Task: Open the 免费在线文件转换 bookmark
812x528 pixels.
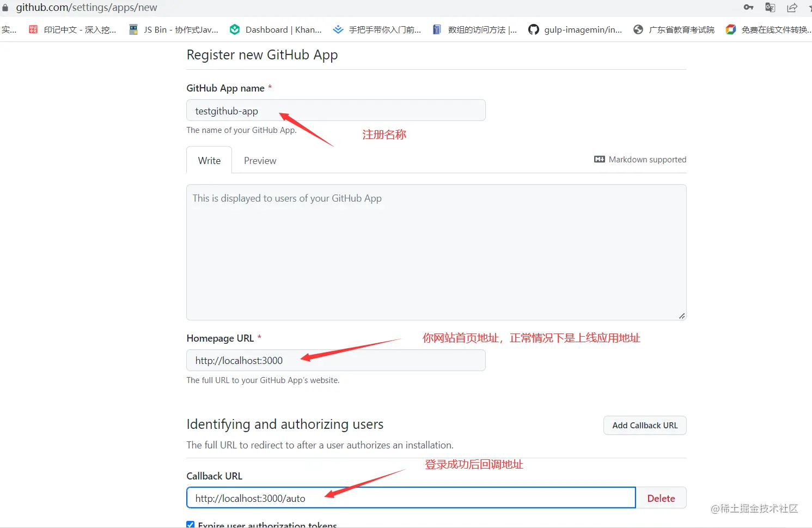Action: click(768, 29)
